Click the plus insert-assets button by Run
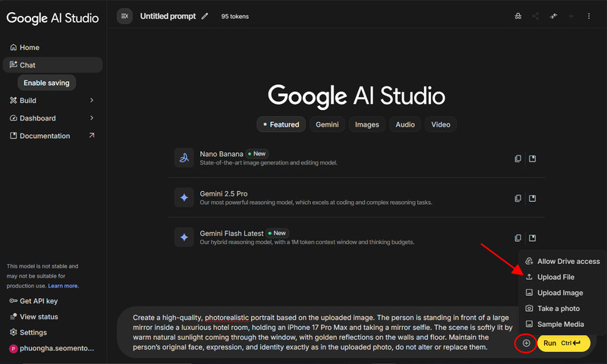This screenshot has height=364, width=607. point(527,344)
